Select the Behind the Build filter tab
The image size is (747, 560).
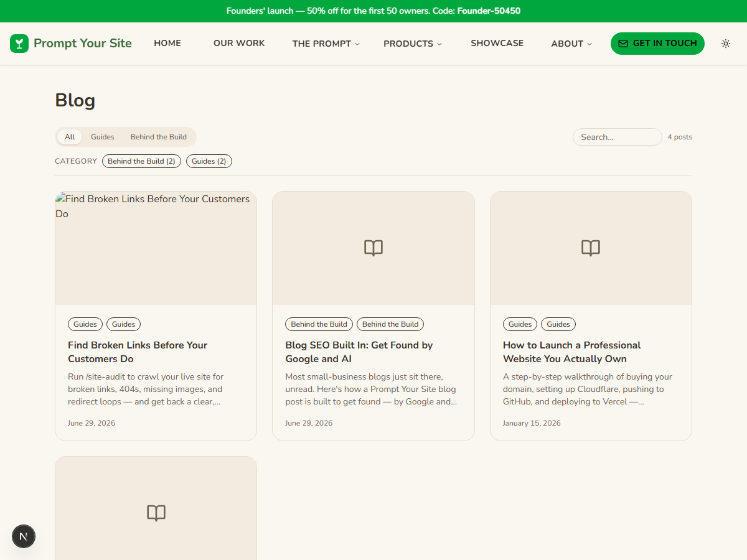click(x=159, y=137)
